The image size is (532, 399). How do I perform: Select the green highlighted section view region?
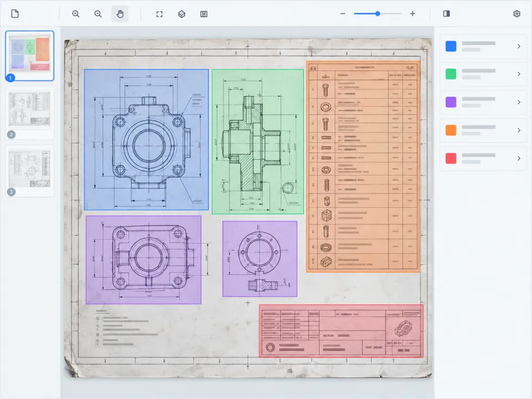pyautogui.click(x=258, y=142)
